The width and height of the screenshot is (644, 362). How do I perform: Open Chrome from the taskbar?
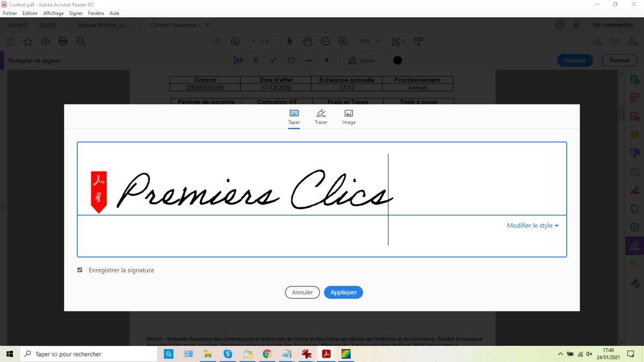267,354
